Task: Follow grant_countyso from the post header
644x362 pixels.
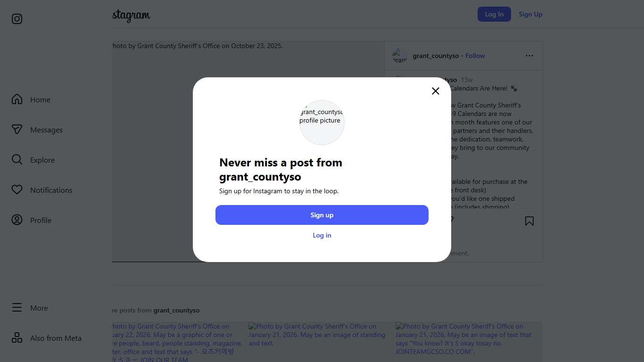Action: (x=475, y=56)
